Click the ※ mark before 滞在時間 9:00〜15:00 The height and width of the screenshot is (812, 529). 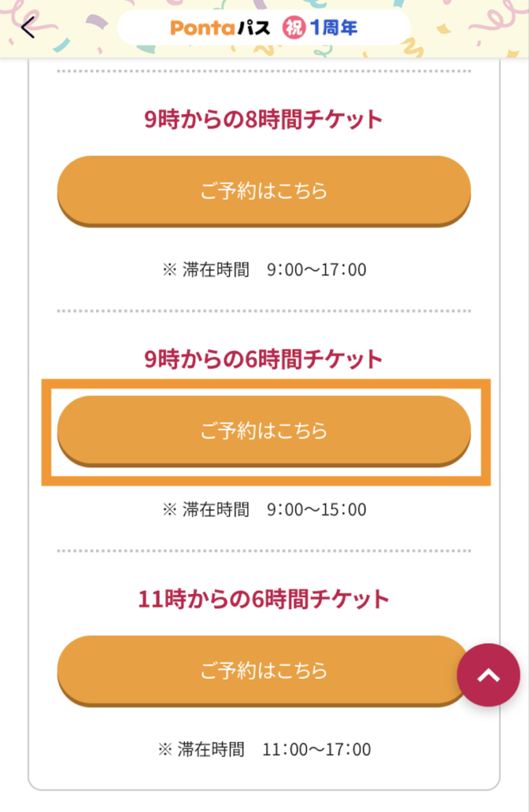(x=169, y=509)
